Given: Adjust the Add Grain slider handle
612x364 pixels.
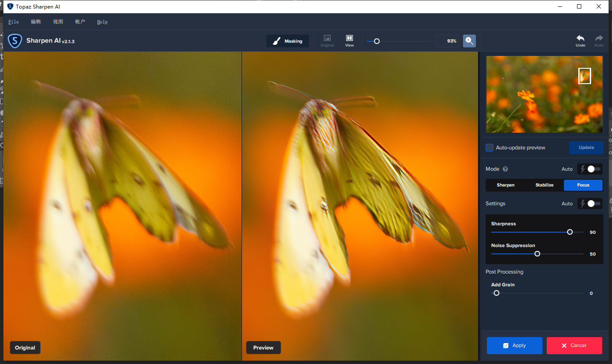Looking at the screenshot, I should [x=496, y=293].
